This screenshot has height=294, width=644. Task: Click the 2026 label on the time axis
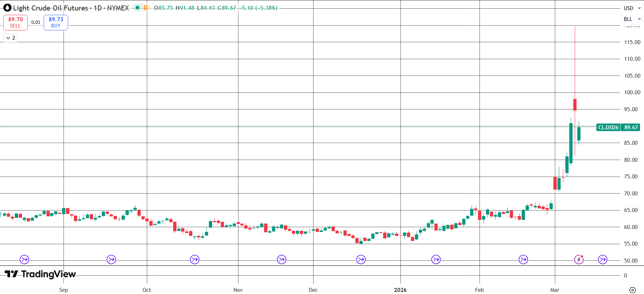coord(400,290)
